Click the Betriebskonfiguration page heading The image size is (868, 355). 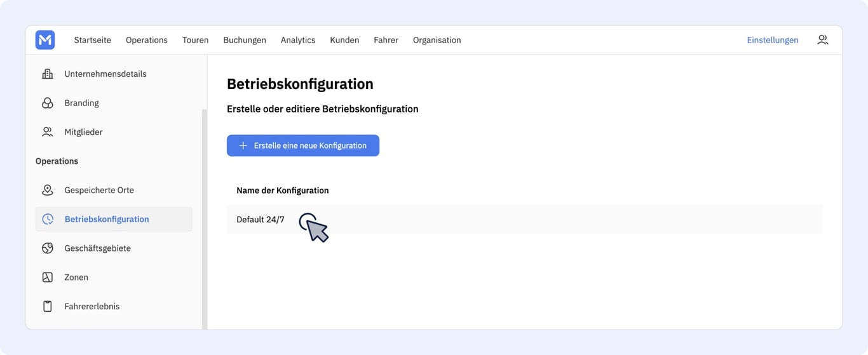[x=300, y=84]
